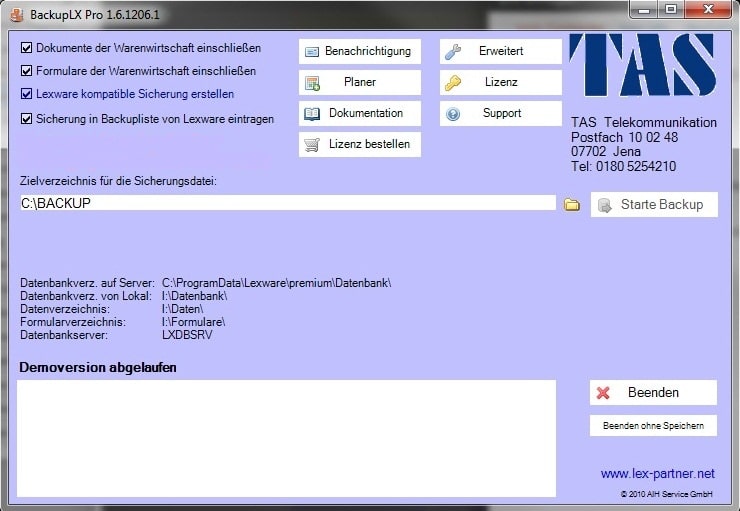Screen dimensions: 740x511
Task: Click the I:\Formulare\ directory value
Action: tap(193, 322)
